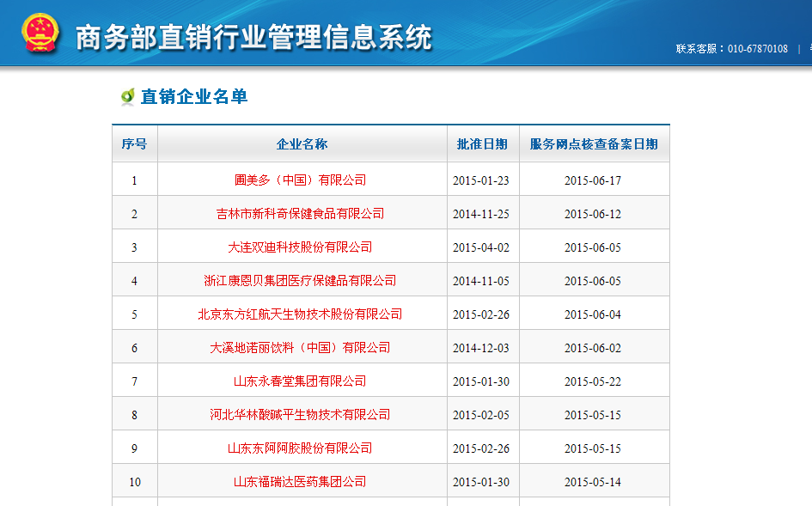Viewport: 812px width, 506px height.
Task: Click approval date 2014-11-25 in row 2
Action: [481, 215]
